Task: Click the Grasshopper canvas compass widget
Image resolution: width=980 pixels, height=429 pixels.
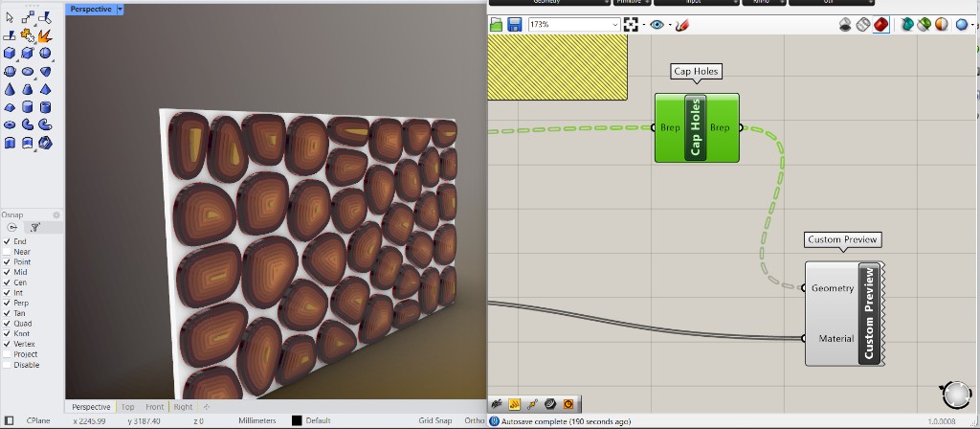Action: 955,395
